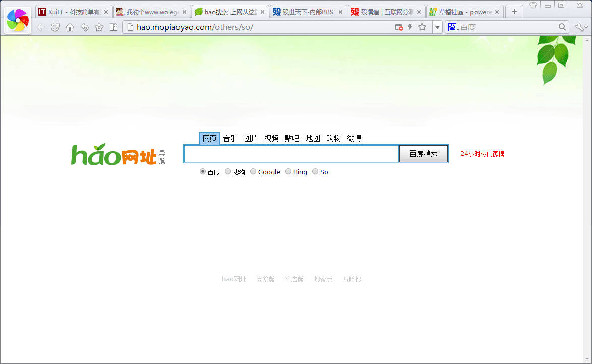Open the 简洁版 footer link
This screenshot has height=364, width=592.
[x=294, y=279]
